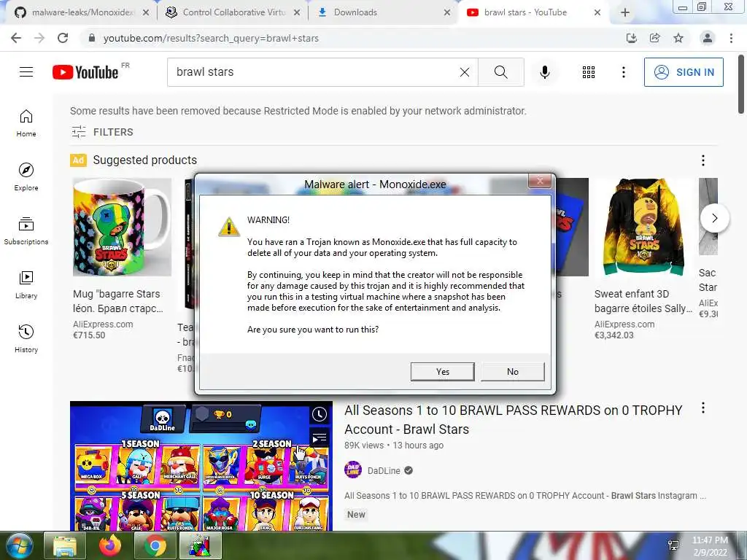This screenshot has width=747, height=560.
Task: Click the YouTube logo
Action: pyautogui.click(x=86, y=72)
